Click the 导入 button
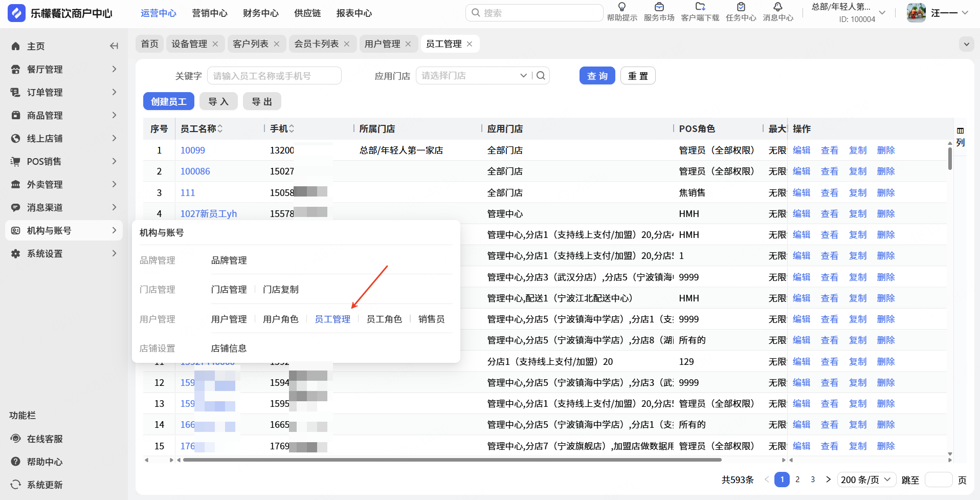The width and height of the screenshot is (980, 500). pos(218,101)
